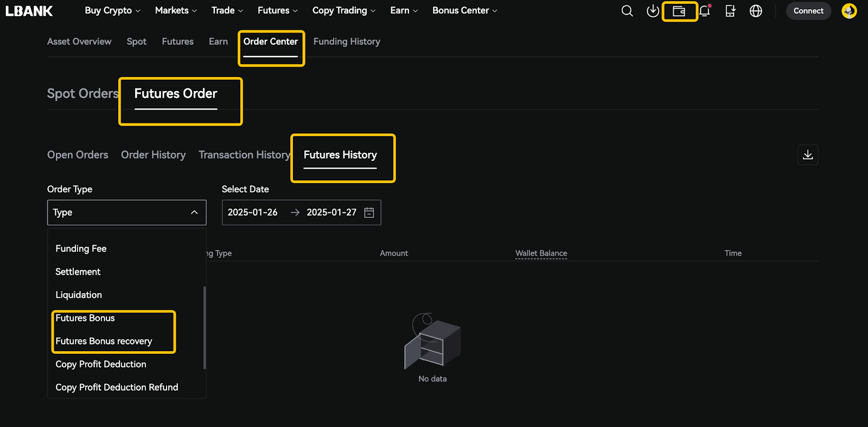868x427 pixels.
Task: Click the orders document icon in header
Action: (x=730, y=11)
